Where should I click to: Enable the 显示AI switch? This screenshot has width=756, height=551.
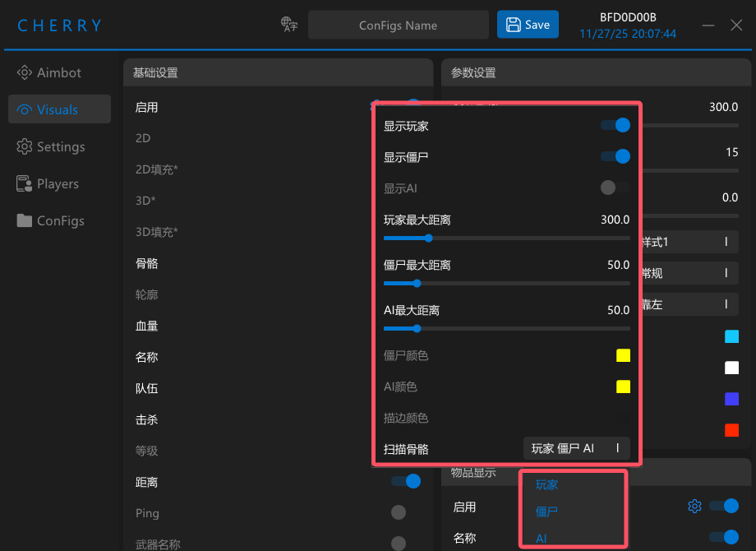click(x=615, y=188)
